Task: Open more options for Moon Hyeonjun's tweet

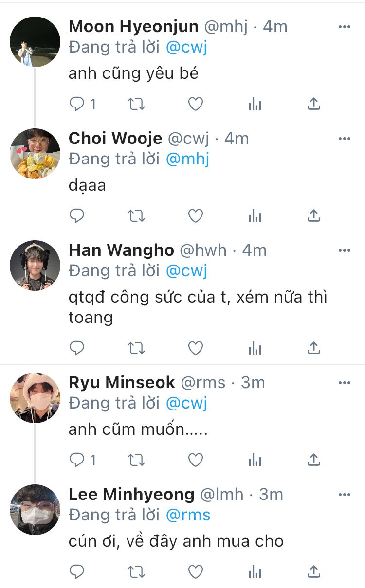Action: (x=345, y=27)
